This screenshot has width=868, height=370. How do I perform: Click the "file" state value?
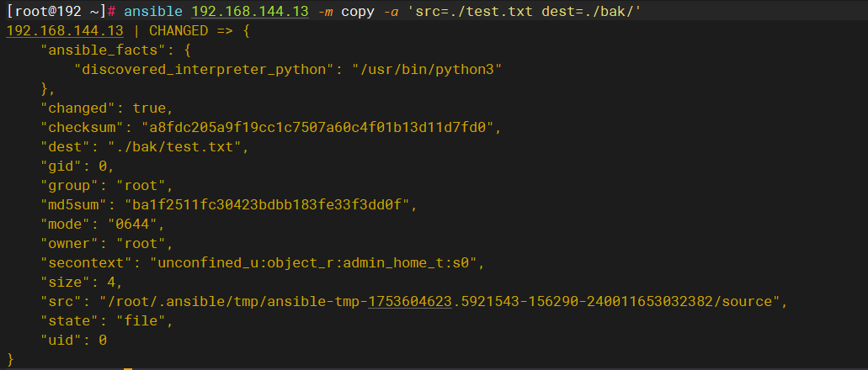point(141,320)
